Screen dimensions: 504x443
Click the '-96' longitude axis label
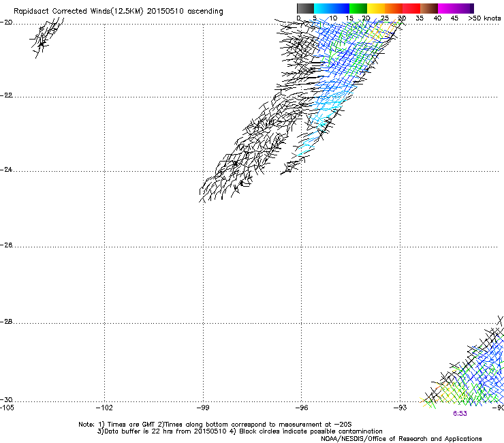point(302,408)
